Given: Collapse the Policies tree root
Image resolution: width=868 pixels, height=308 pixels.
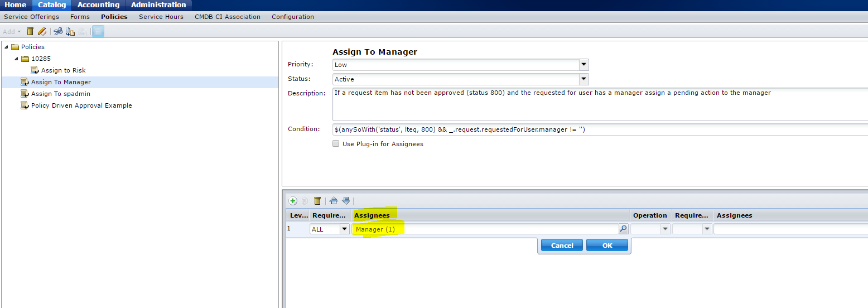Looking at the screenshot, I should [6, 47].
